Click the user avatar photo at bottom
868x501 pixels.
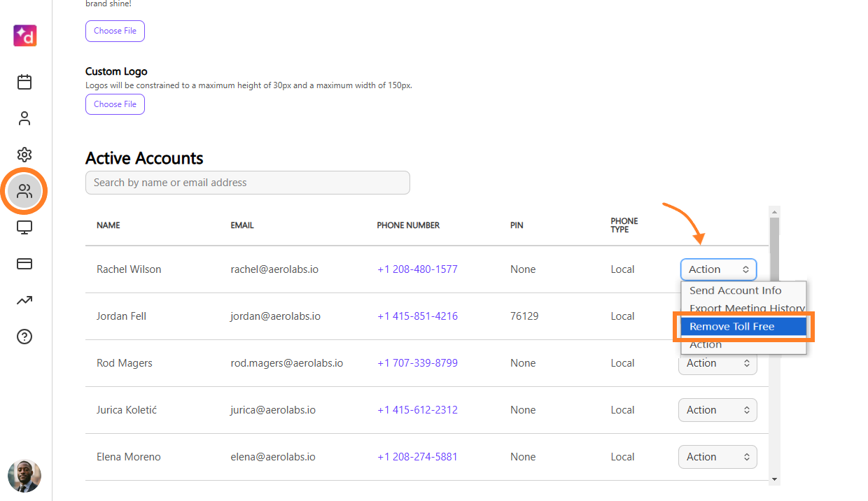(24, 476)
